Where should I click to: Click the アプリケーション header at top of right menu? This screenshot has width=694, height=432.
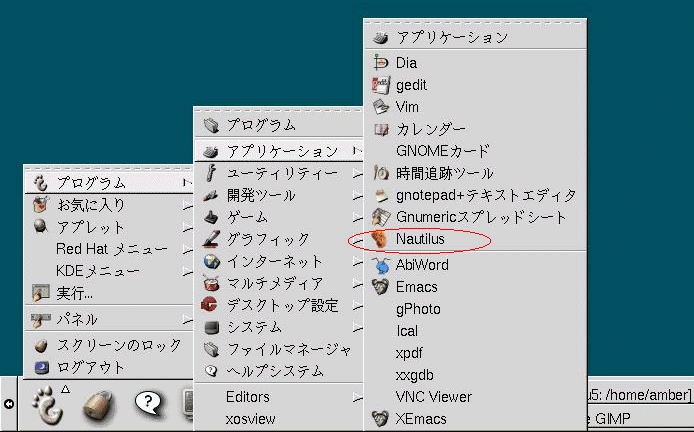[475, 37]
